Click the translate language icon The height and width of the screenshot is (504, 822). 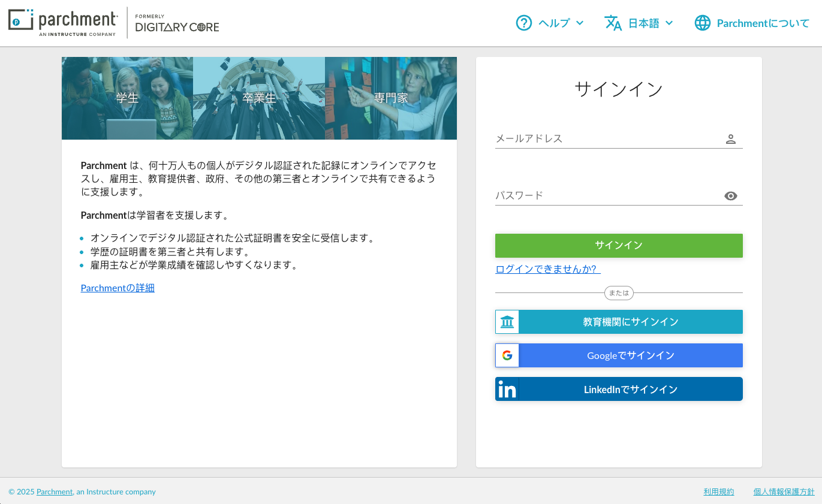pyautogui.click(x=613, y=23)
